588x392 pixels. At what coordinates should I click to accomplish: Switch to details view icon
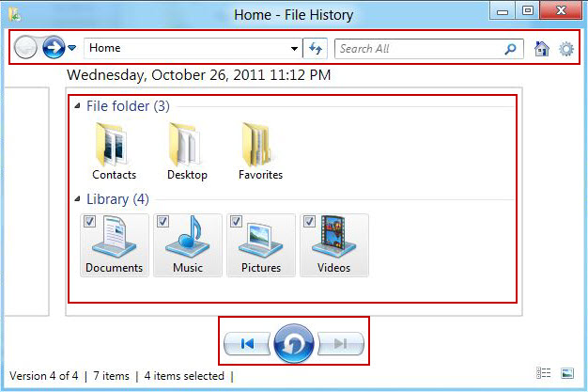(x=543, y=373)
